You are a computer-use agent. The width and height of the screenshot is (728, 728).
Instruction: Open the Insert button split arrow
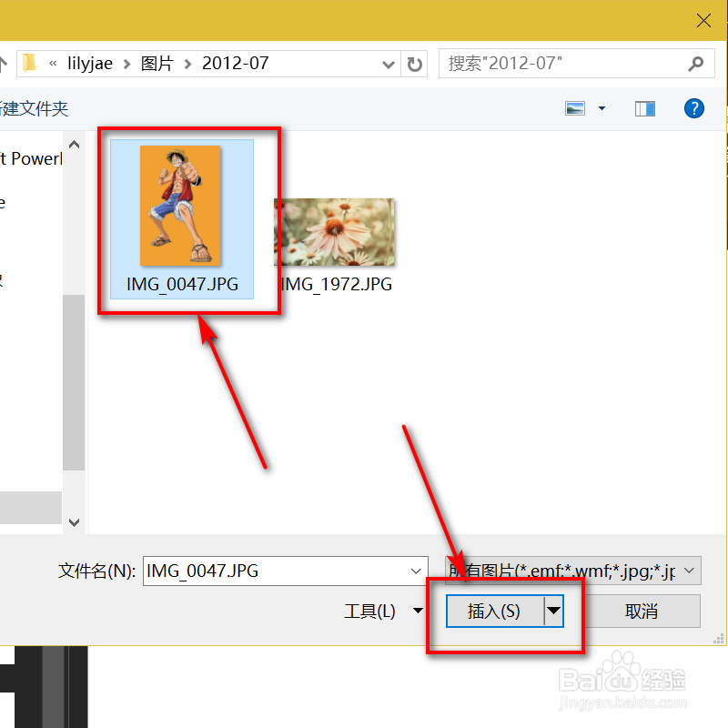pos(553,611)
